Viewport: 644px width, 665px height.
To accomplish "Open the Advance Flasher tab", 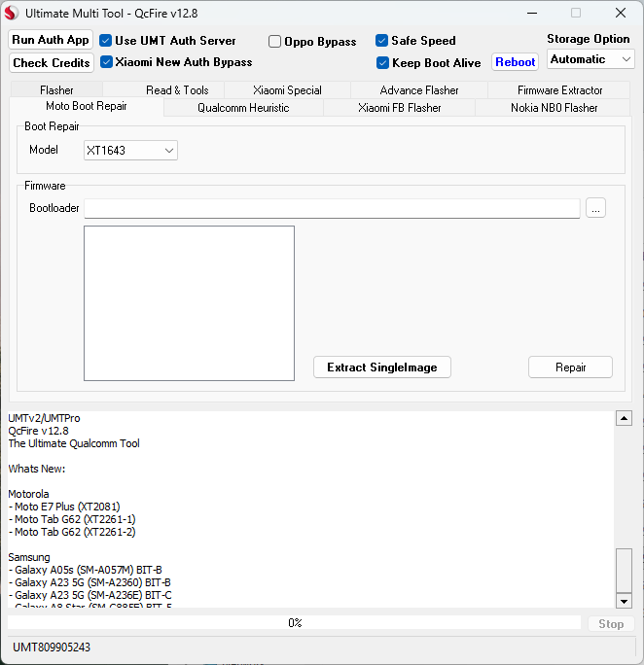I will click(419, 89).
